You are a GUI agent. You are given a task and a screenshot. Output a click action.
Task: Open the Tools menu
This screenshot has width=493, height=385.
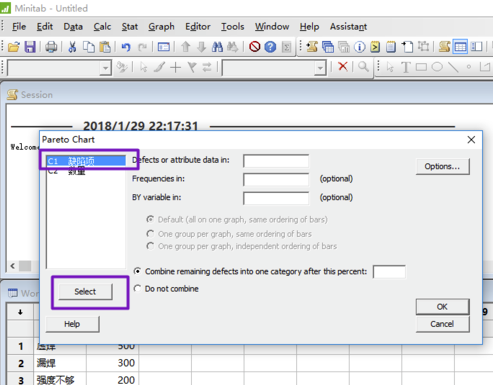(232, 27)
